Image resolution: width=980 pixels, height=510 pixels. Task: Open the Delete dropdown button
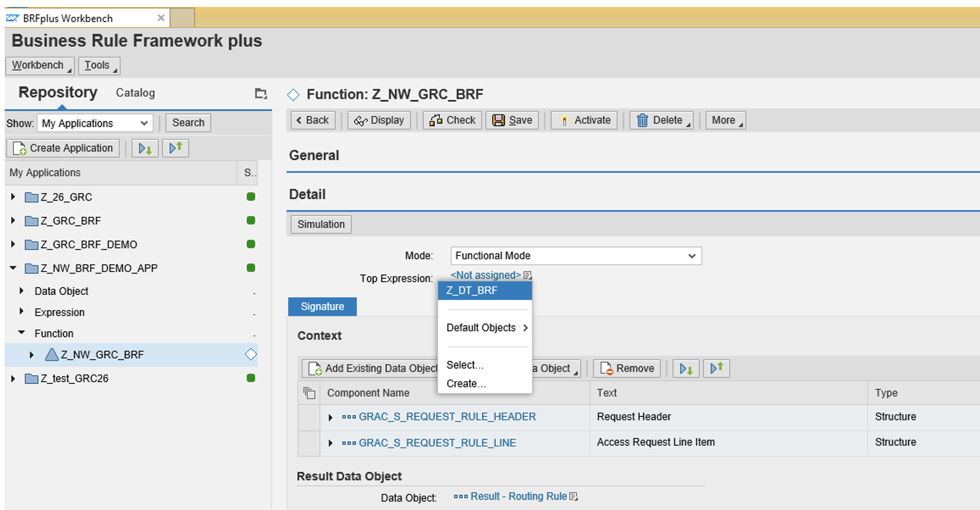pyautogui.click(x=662, y=120)
